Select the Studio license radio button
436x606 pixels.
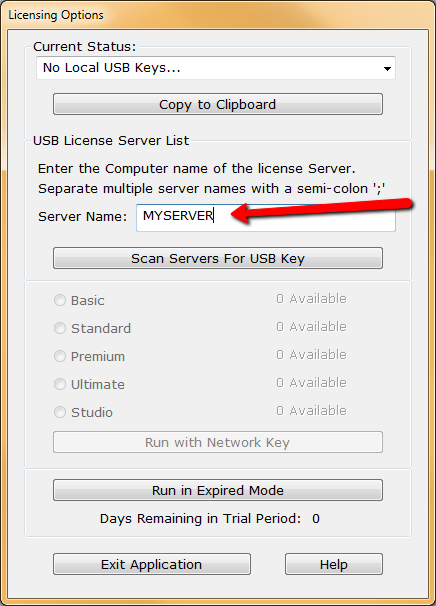[x=60, y=412]
